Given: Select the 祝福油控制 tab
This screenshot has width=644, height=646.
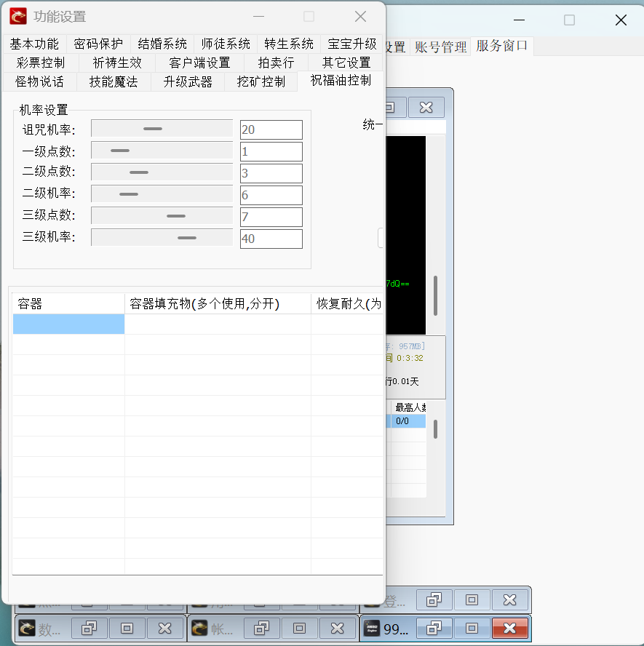Looking at the screenshot, I should [x=341, y=81].
